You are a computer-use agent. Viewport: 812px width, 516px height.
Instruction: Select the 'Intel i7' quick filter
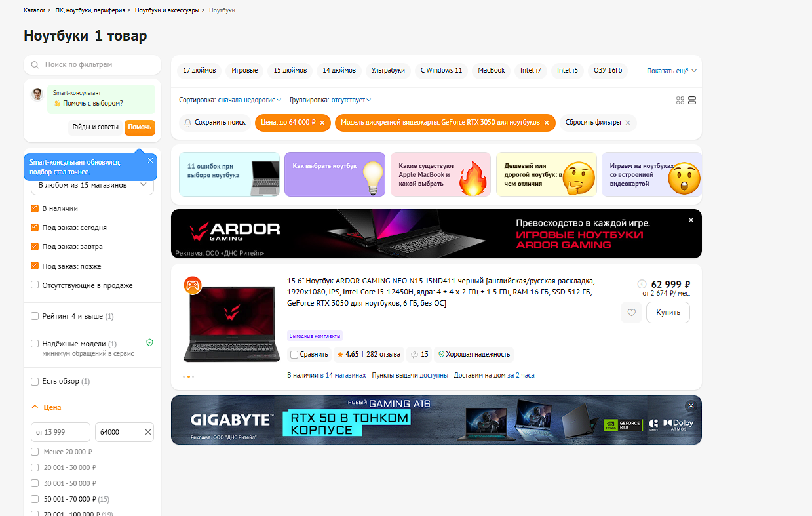pos(531,71)
